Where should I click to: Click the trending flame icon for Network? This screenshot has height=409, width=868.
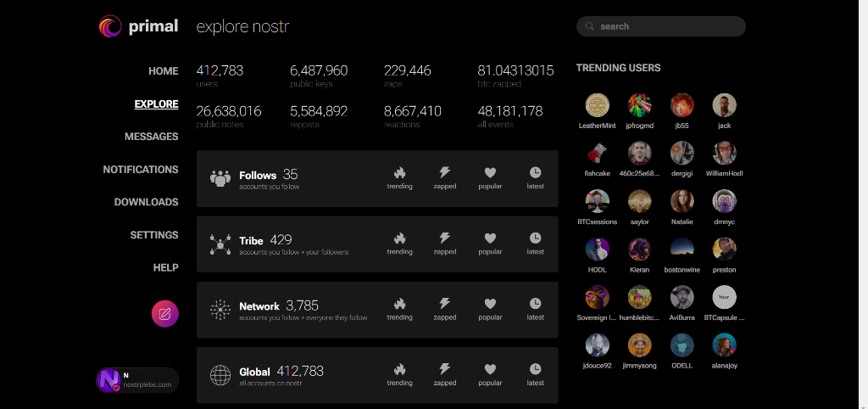tap(399, 304)
